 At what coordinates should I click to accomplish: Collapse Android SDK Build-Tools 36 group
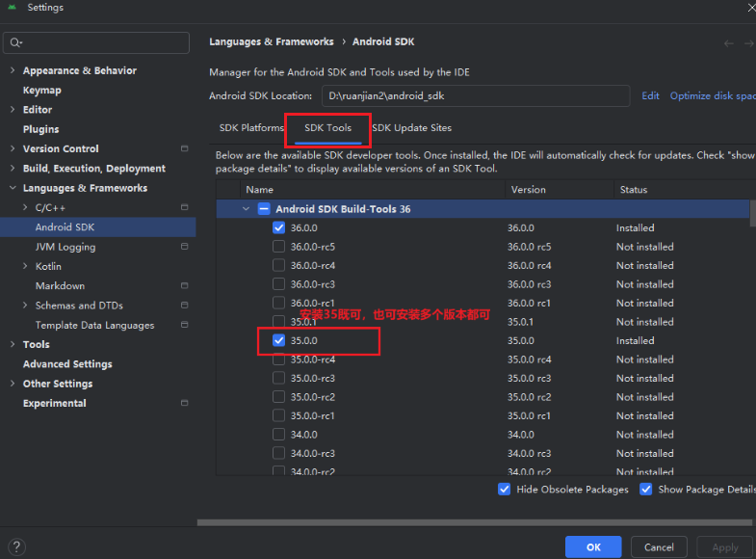coord(246,209)
